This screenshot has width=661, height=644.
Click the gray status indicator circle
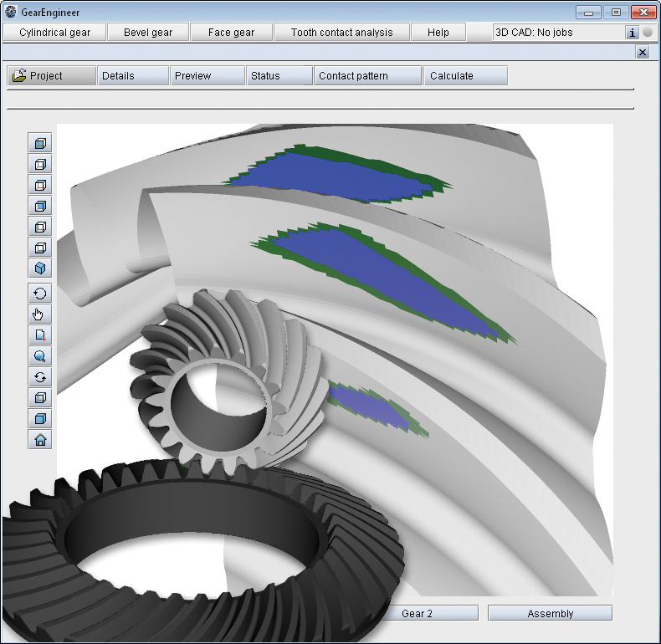[x=648, y=32]
